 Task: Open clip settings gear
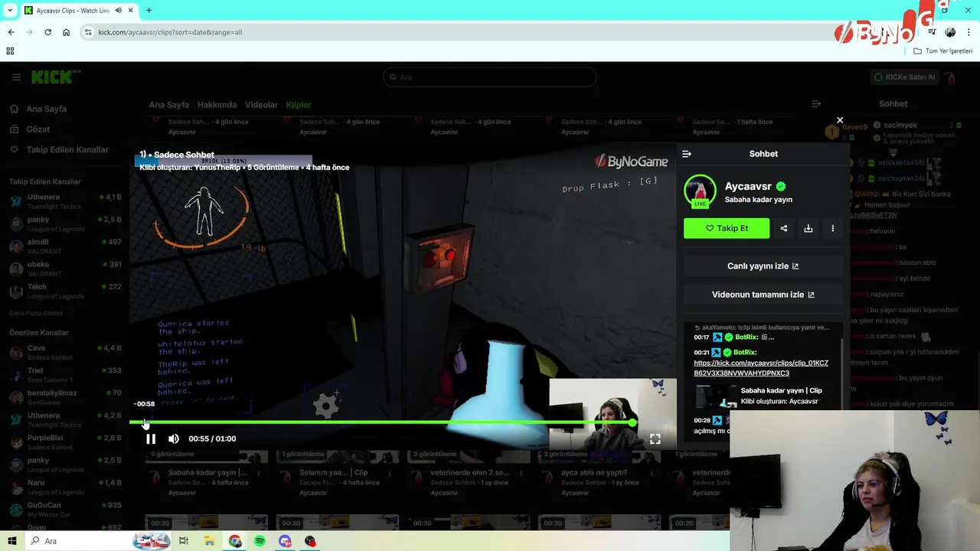[x=326, y=406]
